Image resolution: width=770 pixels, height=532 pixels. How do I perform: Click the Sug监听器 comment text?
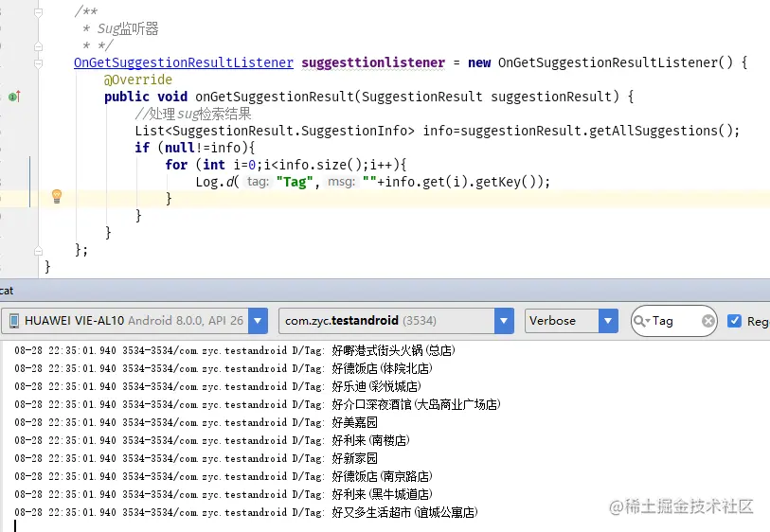pos(128,29)
